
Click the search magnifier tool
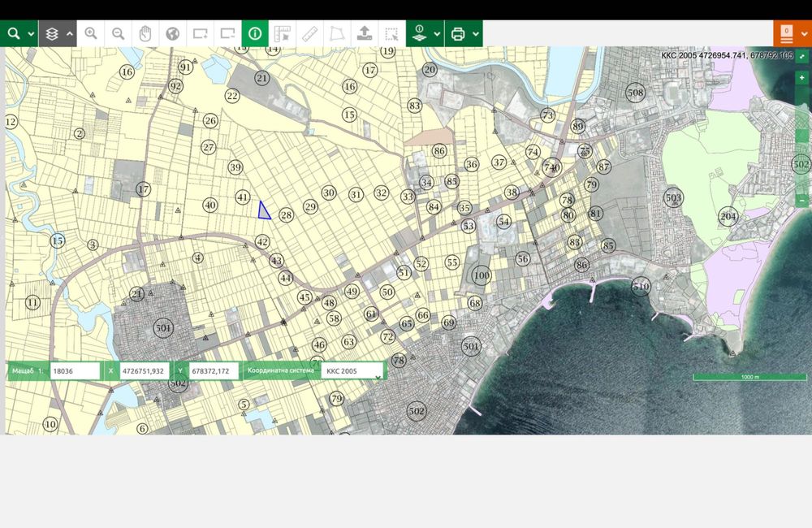[x=14, y=34]
